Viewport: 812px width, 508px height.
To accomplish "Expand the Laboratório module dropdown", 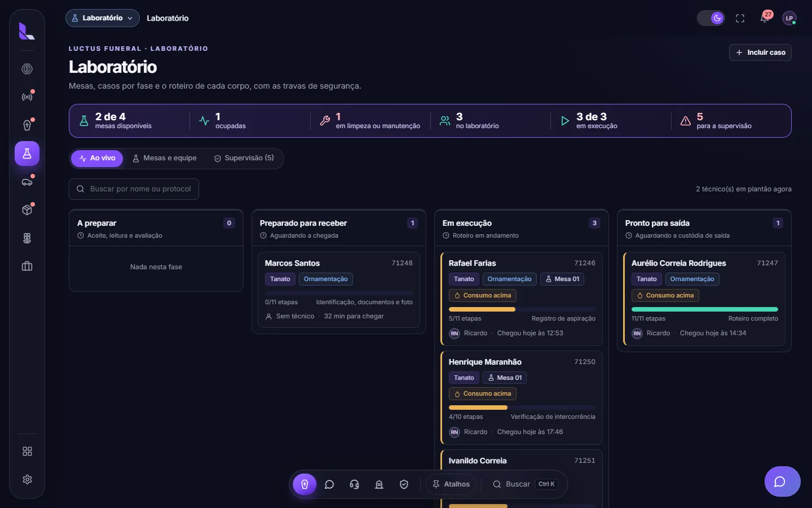I will (x=103, y=18).
